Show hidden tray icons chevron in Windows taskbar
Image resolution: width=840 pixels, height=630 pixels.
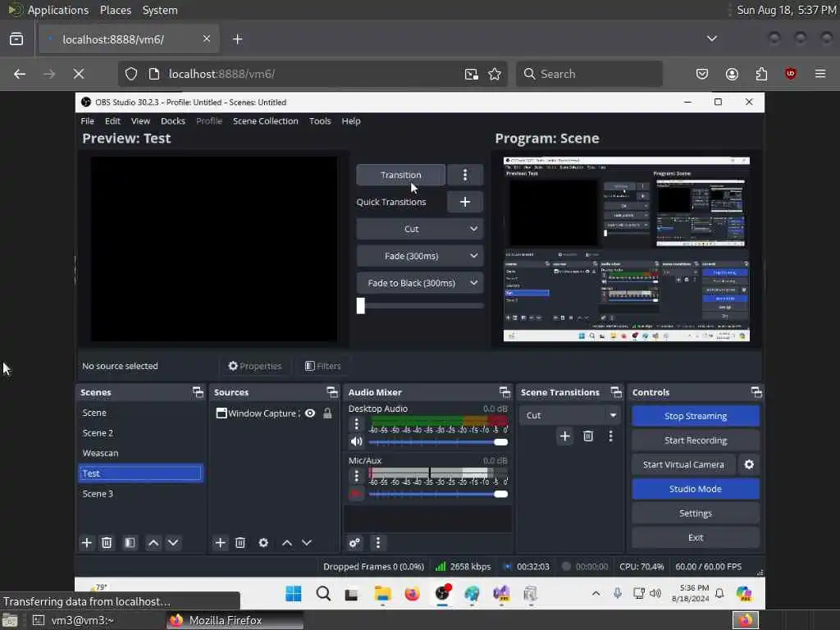(x=596, y=593)
